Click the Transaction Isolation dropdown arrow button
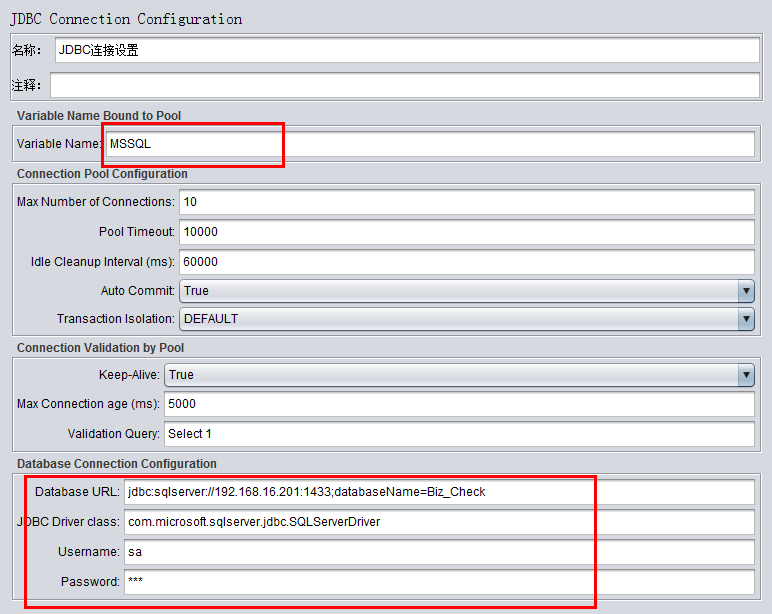The height and width of the screenshot is (614, 772). 746,319
